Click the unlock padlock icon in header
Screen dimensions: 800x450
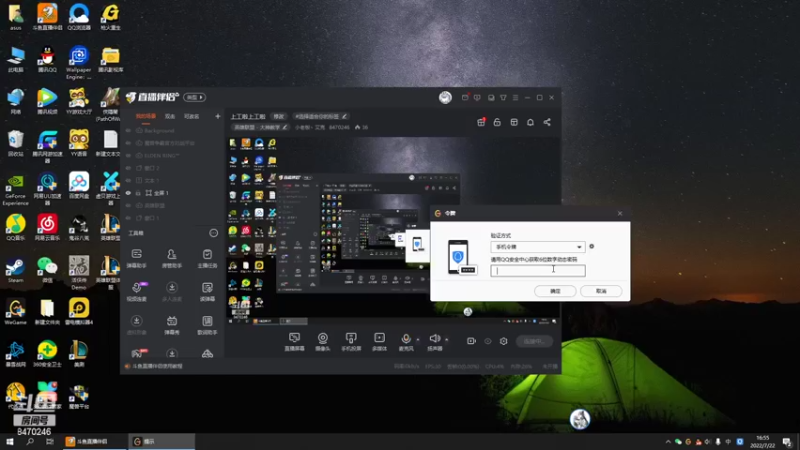click(x=497, y=122)
